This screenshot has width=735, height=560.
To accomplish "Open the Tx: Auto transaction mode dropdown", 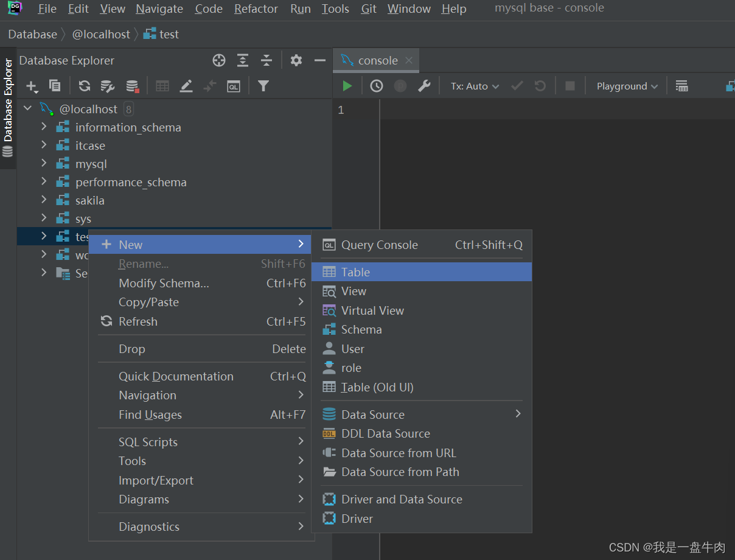I will (475, 86).
